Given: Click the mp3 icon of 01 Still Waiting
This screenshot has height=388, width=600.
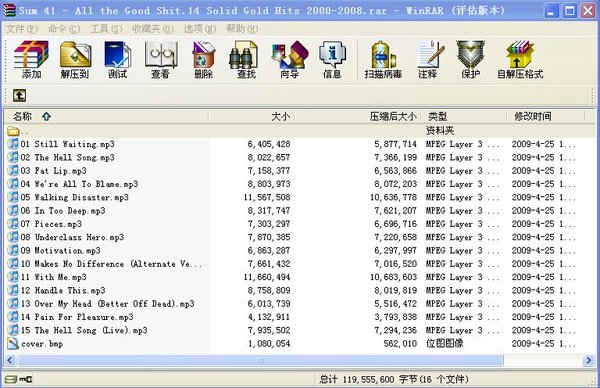Looking at the screenshot, I should coord(13,144).
